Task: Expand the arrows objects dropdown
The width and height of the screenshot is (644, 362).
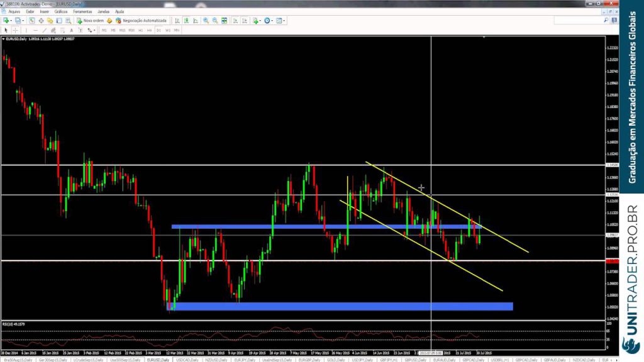Action: pyautogui.click(x=94, y=30)
